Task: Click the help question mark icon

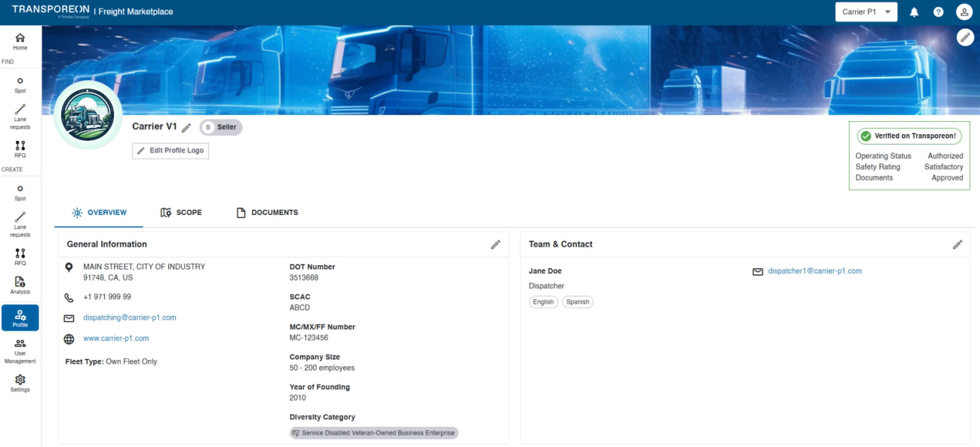Action: pos(938,12)
